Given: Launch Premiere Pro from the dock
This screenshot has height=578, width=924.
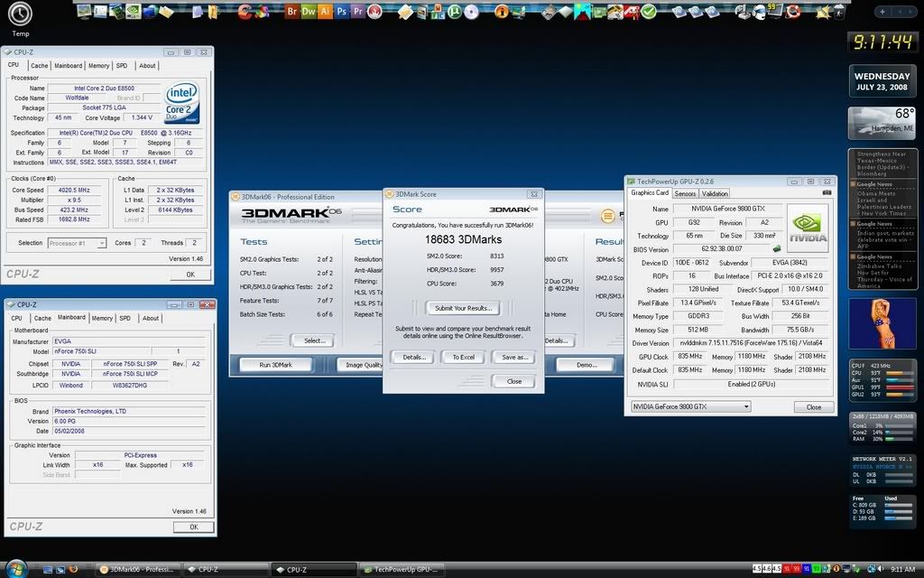Looking at the screenshot, I should [357, 11].
